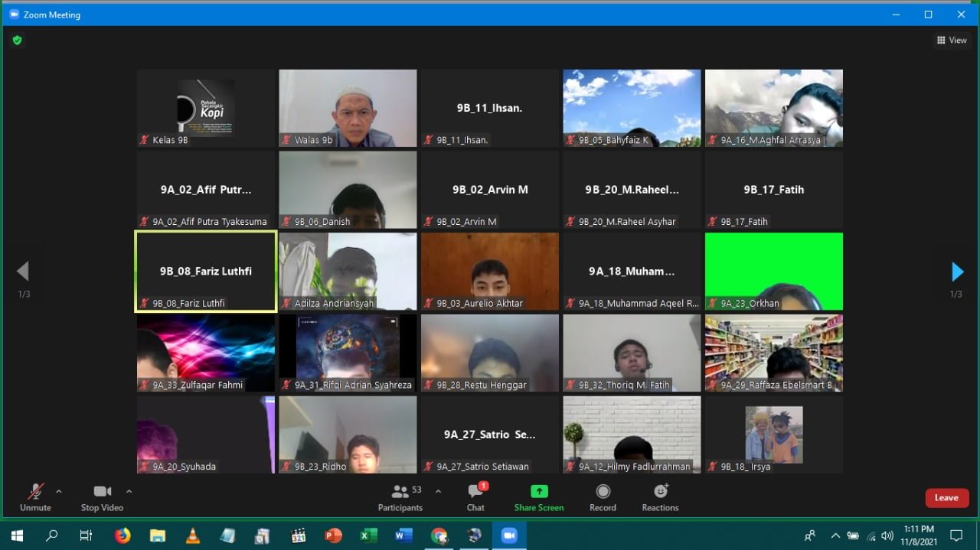Screen dimensions: 980x550
Task: Open Excel from the taskbar
Action: [368, 535]
